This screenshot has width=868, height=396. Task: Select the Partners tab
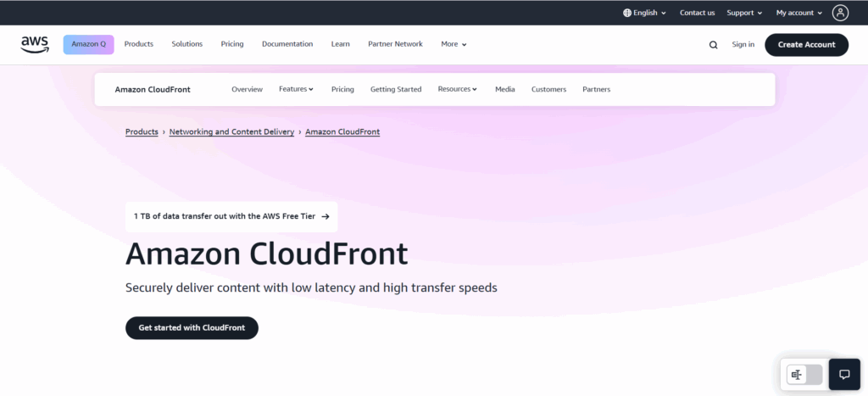(596, 89)
